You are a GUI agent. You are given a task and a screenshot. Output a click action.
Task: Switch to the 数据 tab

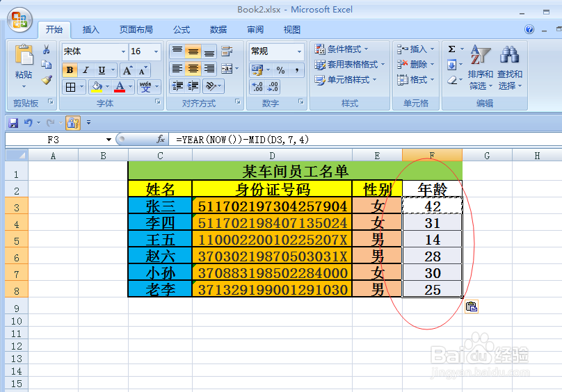click(218, 30)
